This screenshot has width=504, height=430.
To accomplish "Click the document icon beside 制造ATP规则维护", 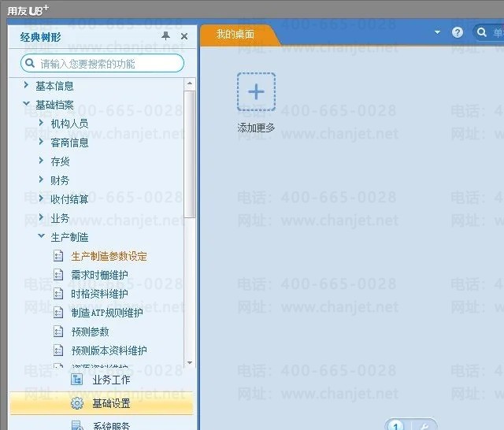I will (x=58, y=312).
